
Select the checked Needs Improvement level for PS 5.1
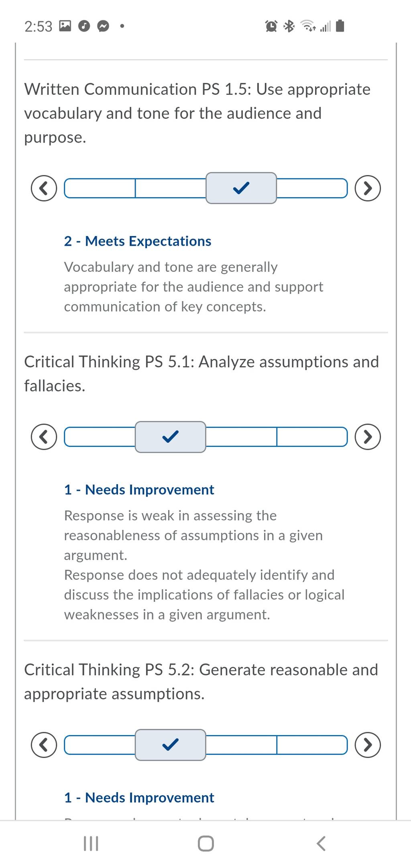point(171,437)
